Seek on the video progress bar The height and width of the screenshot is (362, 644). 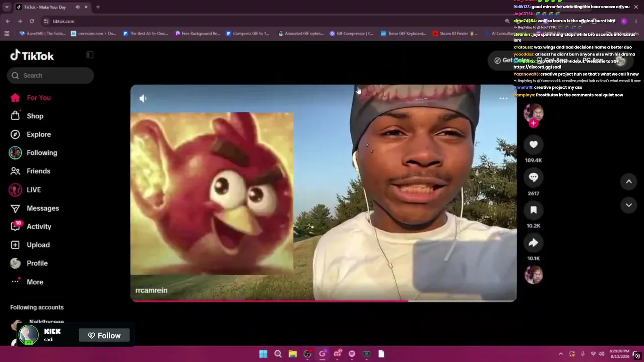pos(324,301)
